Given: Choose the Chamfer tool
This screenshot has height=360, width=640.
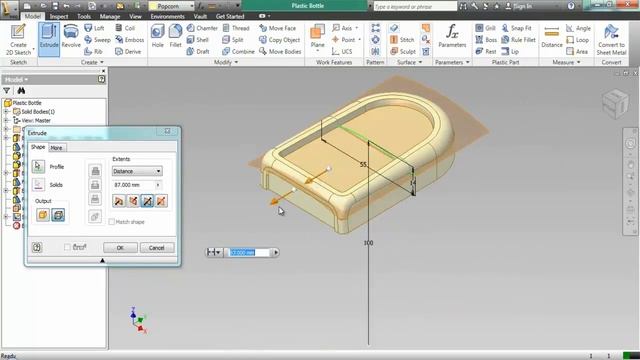Looking at the screenshot, I should (x=202, y=28).
